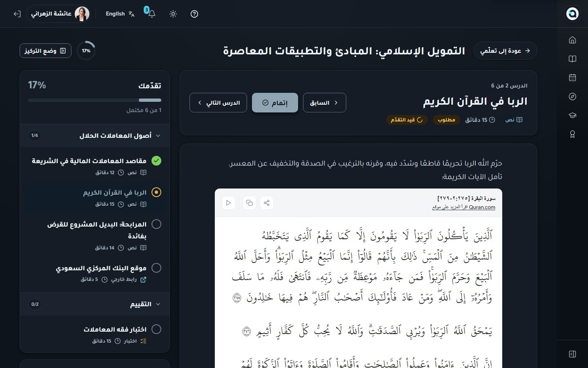
Task: Share the Quran verse block
Action: (x=267, y=203)
